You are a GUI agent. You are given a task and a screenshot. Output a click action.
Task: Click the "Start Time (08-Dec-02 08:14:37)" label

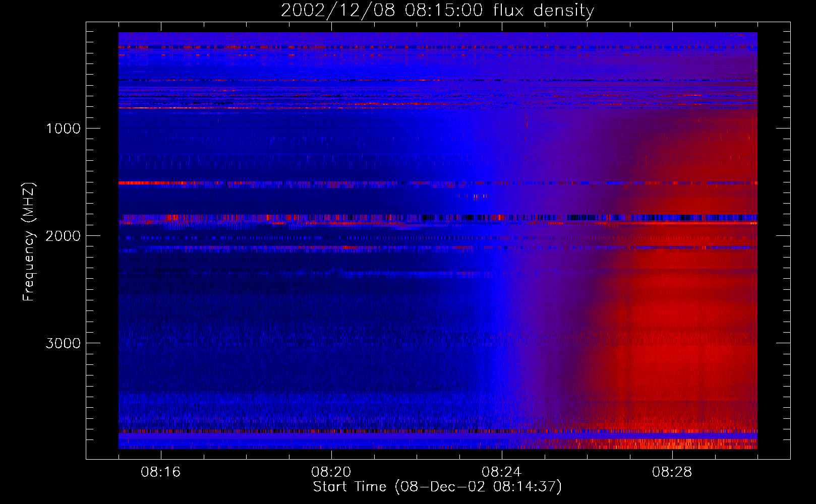tap(437, 487)
